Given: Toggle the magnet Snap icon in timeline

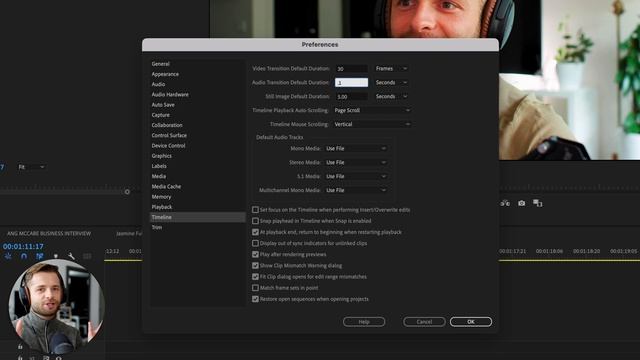Looking at the screenshot, I should click(24, 256).
